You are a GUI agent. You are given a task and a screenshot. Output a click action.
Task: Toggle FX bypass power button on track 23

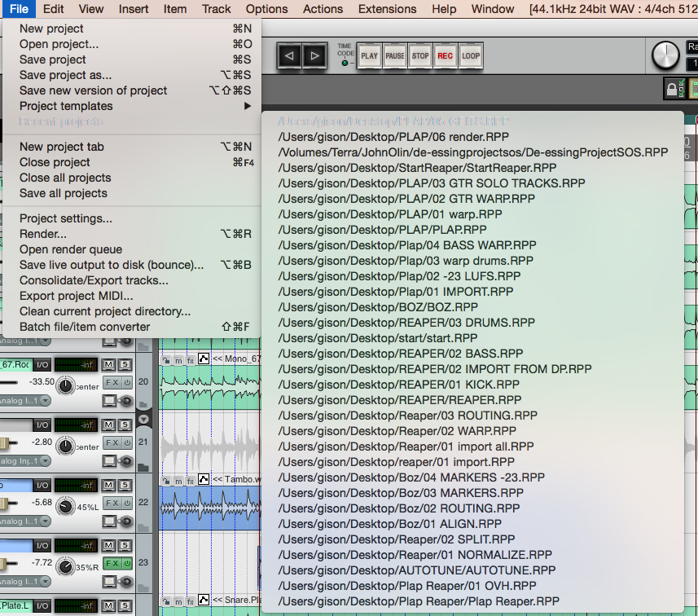pos(127,563)
